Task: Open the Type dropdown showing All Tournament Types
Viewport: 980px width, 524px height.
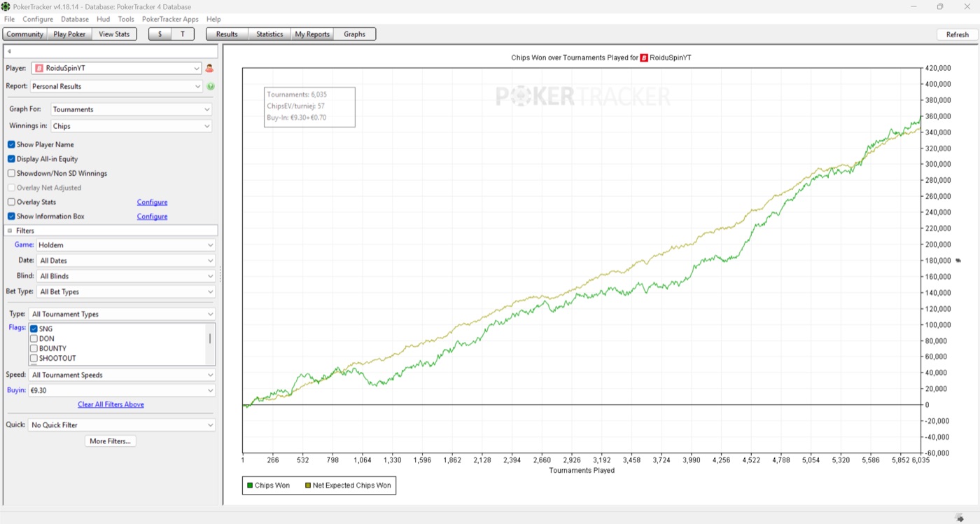Action: tap(122, 314)
